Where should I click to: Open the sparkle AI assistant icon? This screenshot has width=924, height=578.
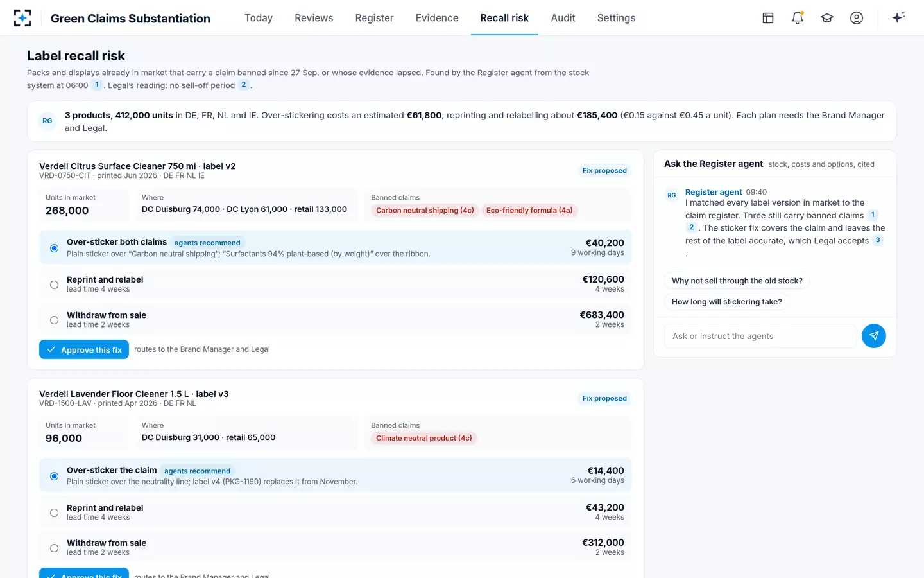click(898, 18)
